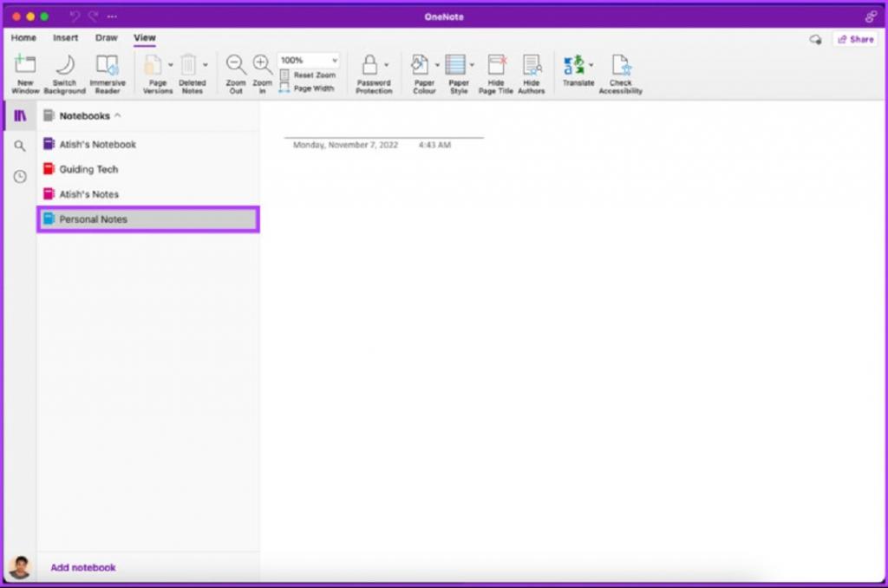The width and height of the screenshot is (888, 588).
Task: Click the undo arrow in title bar
Action: [x=75, y=16]
